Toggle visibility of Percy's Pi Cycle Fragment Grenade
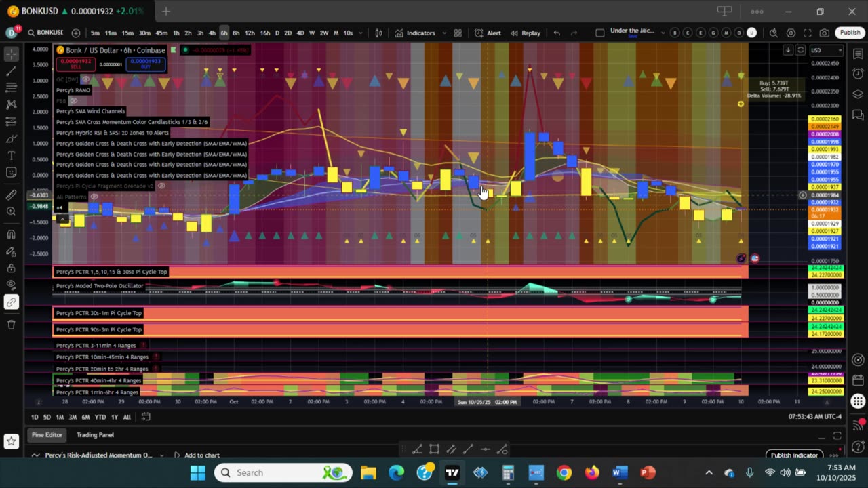Screen dimensions: 868x488 pyautogui.click(x=161, y=186)
